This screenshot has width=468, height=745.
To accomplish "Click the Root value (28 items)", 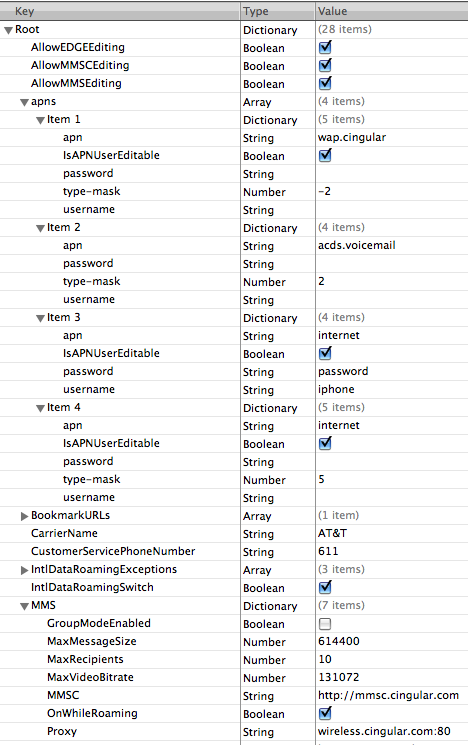I will [x=345, y=29].
